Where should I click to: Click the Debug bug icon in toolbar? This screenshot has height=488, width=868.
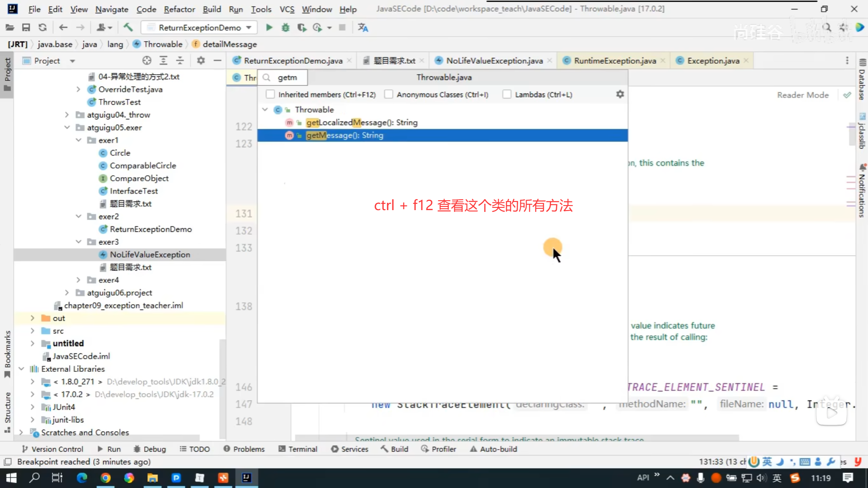(285, 28)
